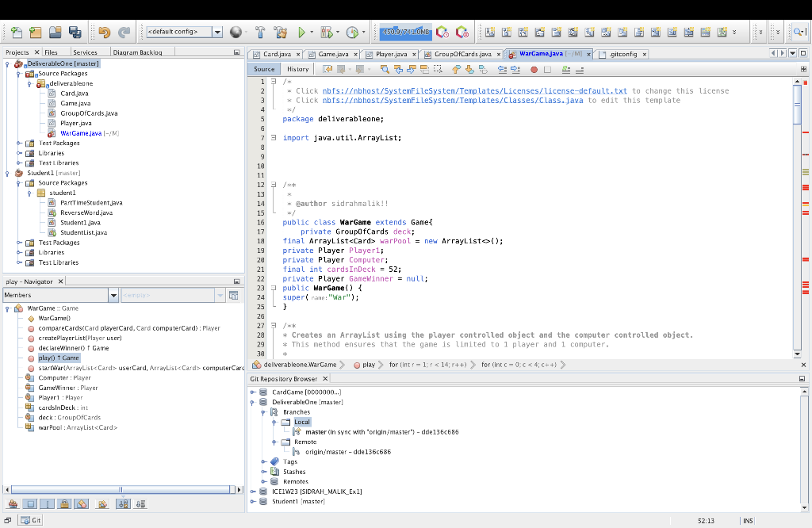Click the Build Project hammer icon
812x528 pixels.
tap(260, 33)
